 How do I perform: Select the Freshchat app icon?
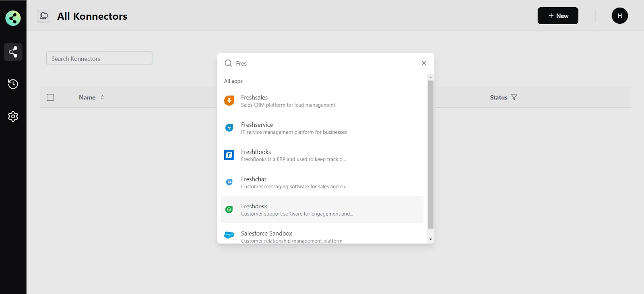click(x=229, y=182)
